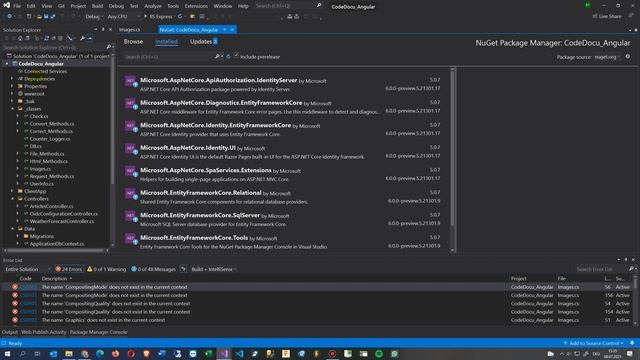Click the top-bar search magnifier icon

pyautogui.click(x=319, y=6)
